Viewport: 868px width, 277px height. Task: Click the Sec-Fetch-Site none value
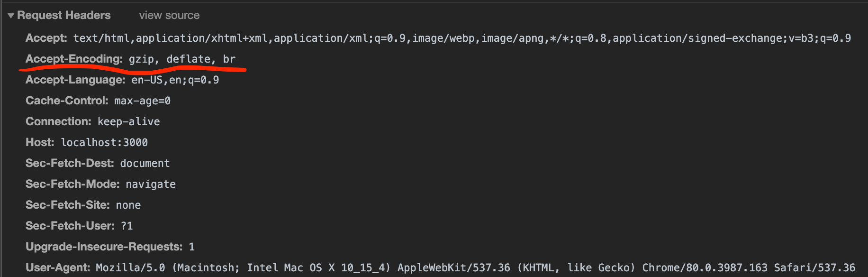coord(128,205)
